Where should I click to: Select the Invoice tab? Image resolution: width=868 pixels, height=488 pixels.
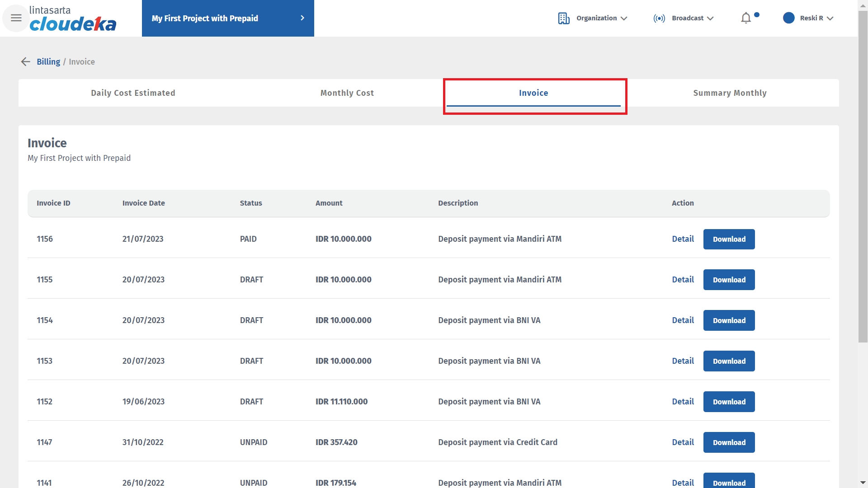pyautogui.click(x=533, y=93)
